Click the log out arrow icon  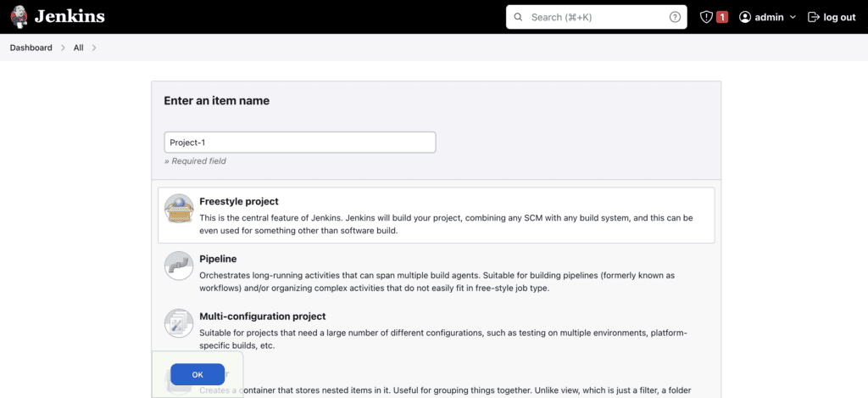tap(814, 17)
